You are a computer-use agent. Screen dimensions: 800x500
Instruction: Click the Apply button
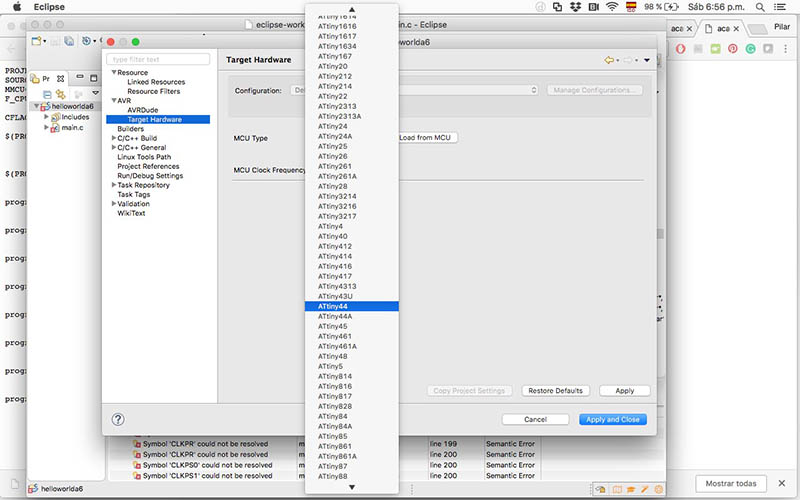[624, 391]
